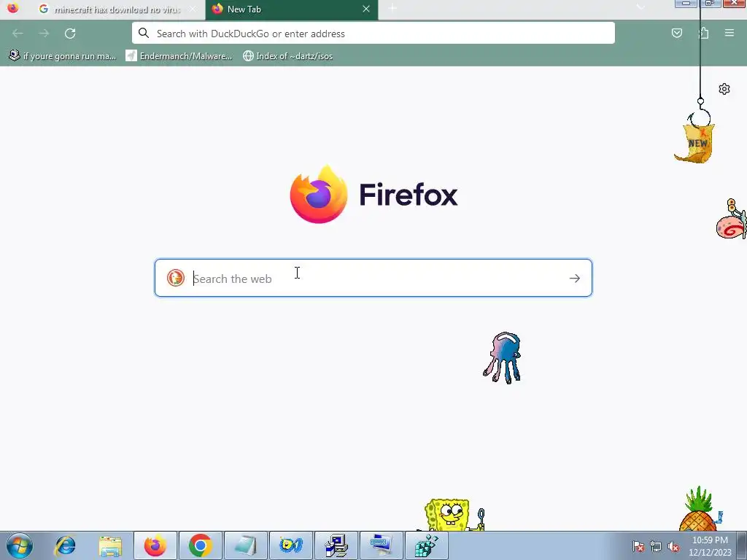The width and height of the screenshot is (747, 560).
Task: Select the New Tab browser tab
Action: point(291,9)
